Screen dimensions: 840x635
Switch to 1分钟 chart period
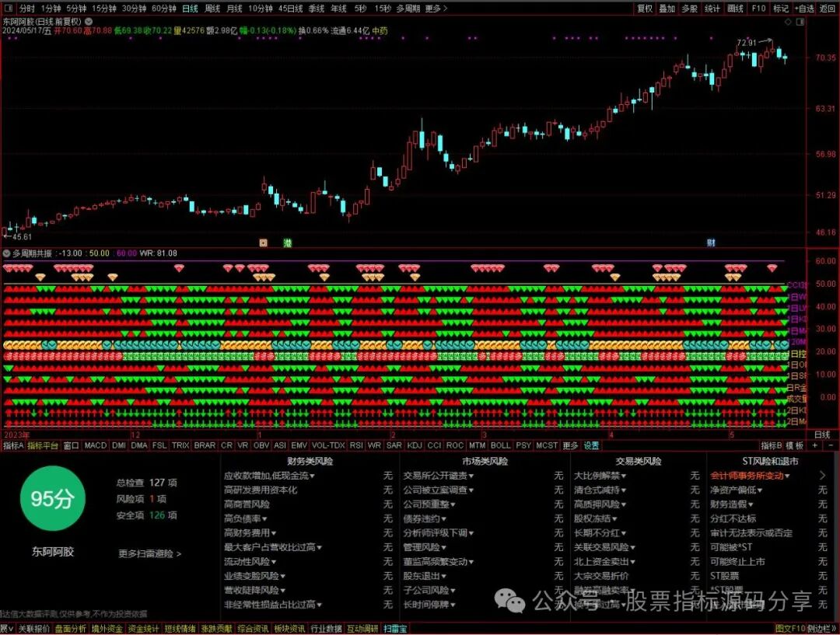click(51, 9)
